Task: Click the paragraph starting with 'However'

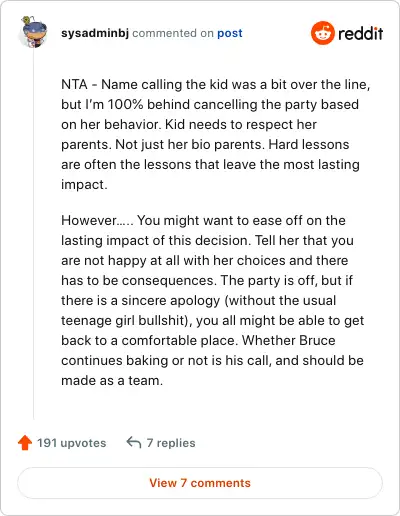Action: [213, 300]
